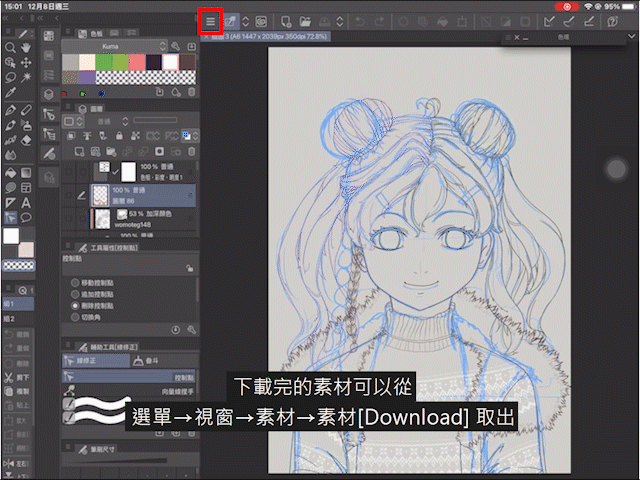
Task: Toggle visibility of selected layer 86
Action: coord(68,196)
